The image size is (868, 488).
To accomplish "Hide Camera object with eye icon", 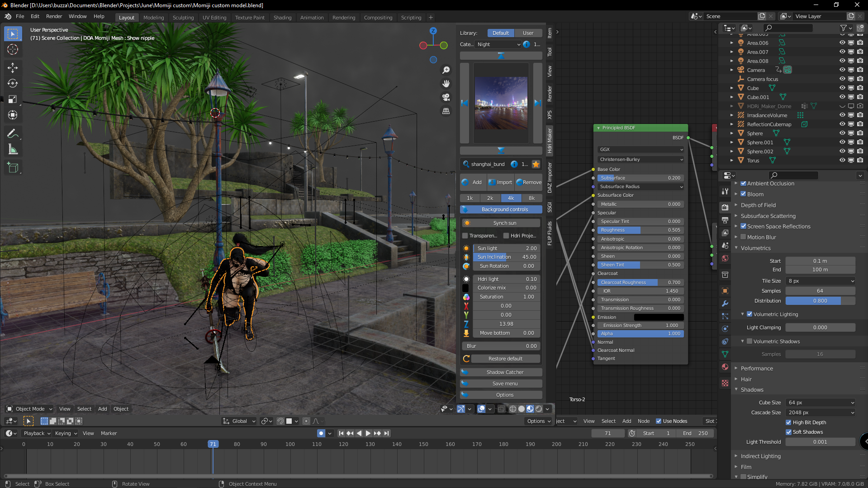I will click(x=842, y=70).
